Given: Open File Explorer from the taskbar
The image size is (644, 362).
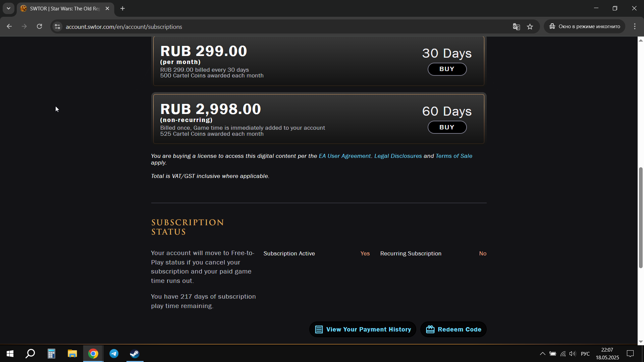Looking at the screenshot, I should tap(72, 354).
